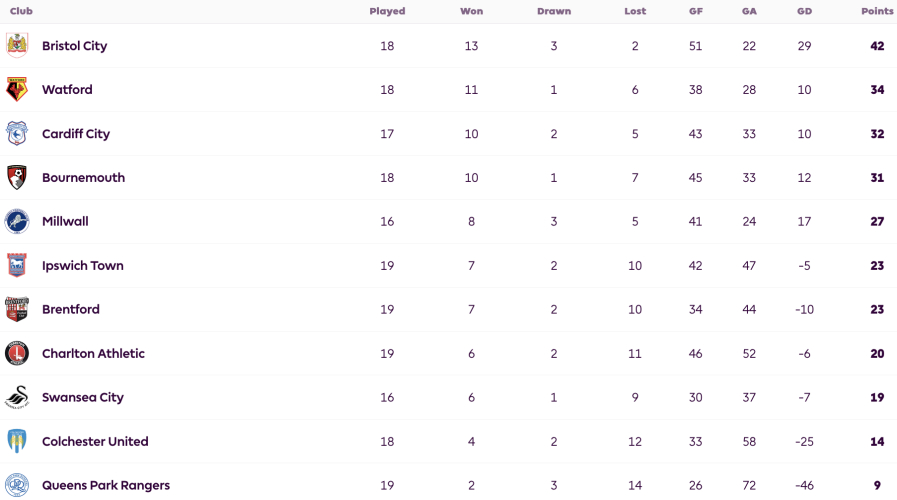Open the Bristol City club link
Image resolution: width=897 pixels, height=500 pixels.
click(74, 46)
